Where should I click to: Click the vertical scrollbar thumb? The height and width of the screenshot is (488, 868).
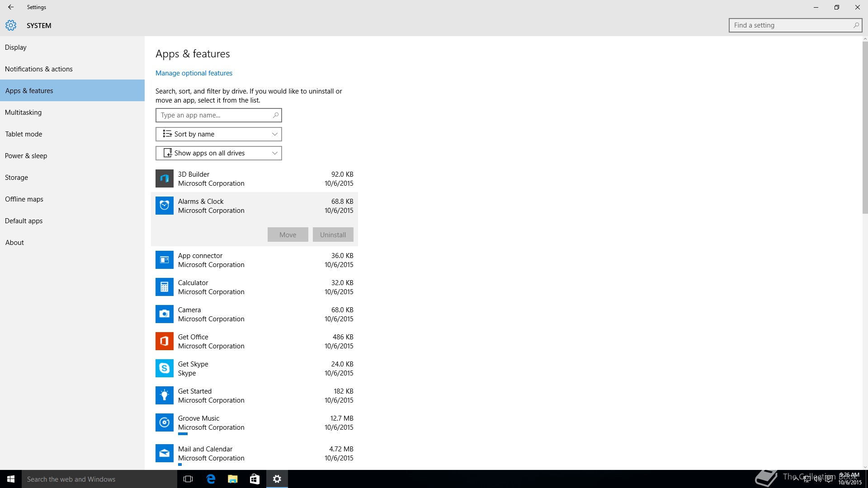pyautogui.click(x=865, y=127)
